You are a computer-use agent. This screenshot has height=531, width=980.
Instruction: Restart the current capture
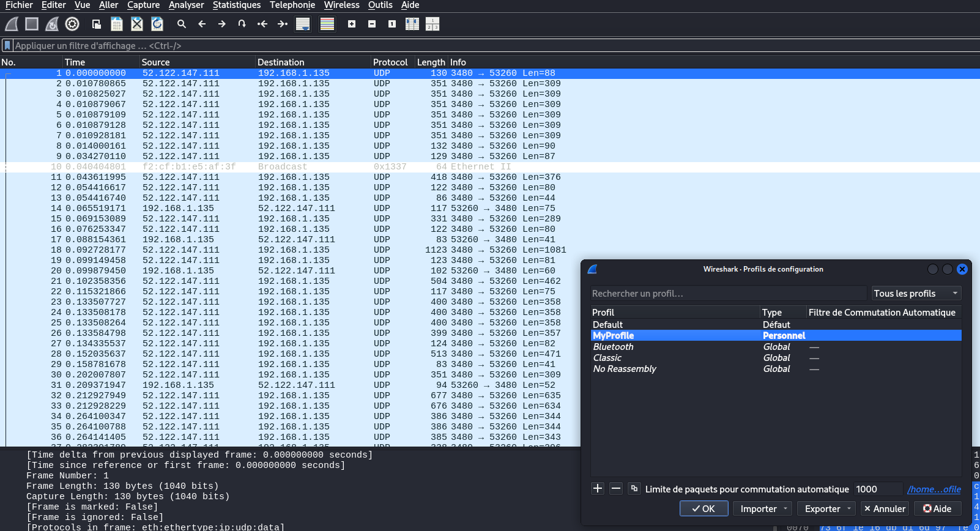tap(52, 24)
